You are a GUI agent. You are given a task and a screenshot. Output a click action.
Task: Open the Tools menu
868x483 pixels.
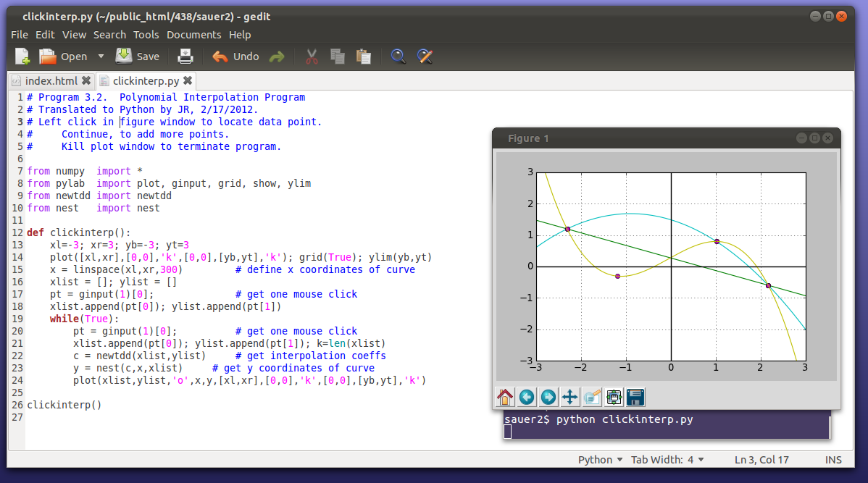tap(146, 34)
